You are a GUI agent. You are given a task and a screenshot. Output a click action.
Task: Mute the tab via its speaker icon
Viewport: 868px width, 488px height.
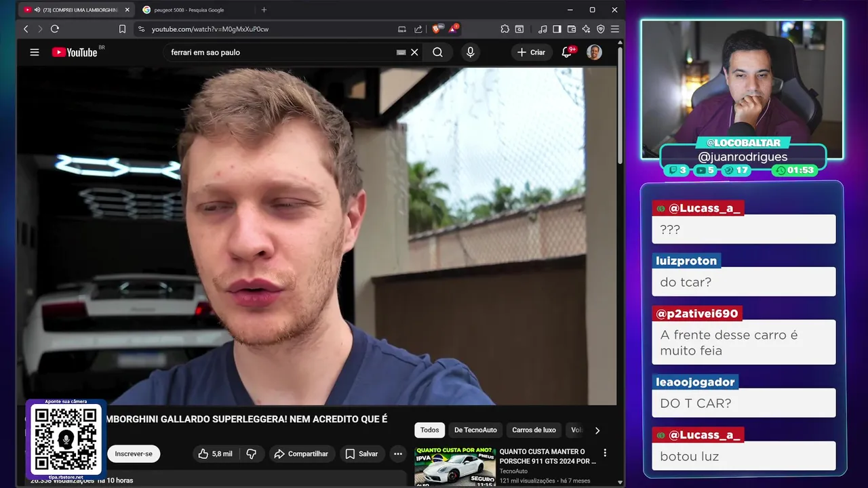(x=37, y=10)
